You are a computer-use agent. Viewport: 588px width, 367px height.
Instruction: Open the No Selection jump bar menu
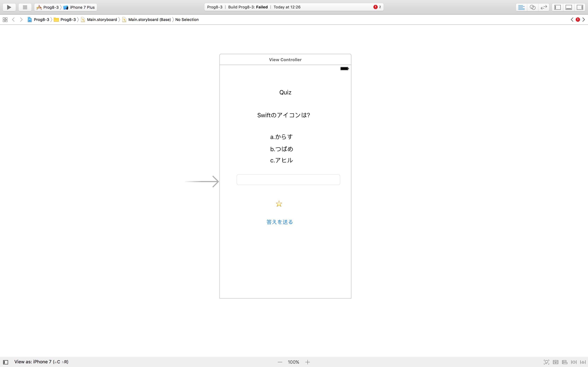point(187,19)
